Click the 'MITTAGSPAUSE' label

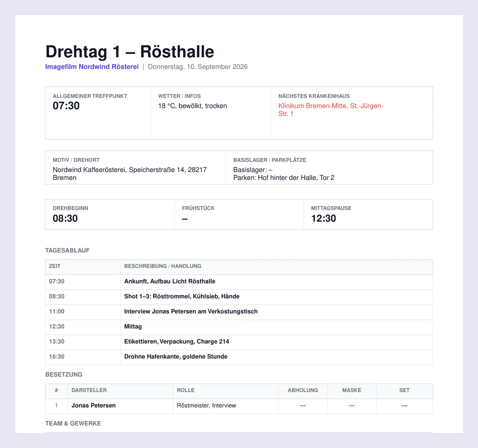point(331,208)
